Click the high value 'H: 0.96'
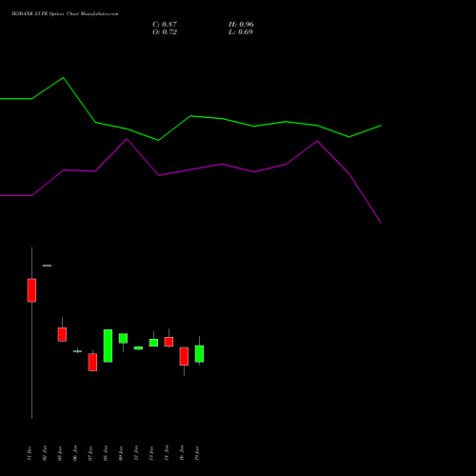This screenshot has width=476, height=476. pos(241,25)
